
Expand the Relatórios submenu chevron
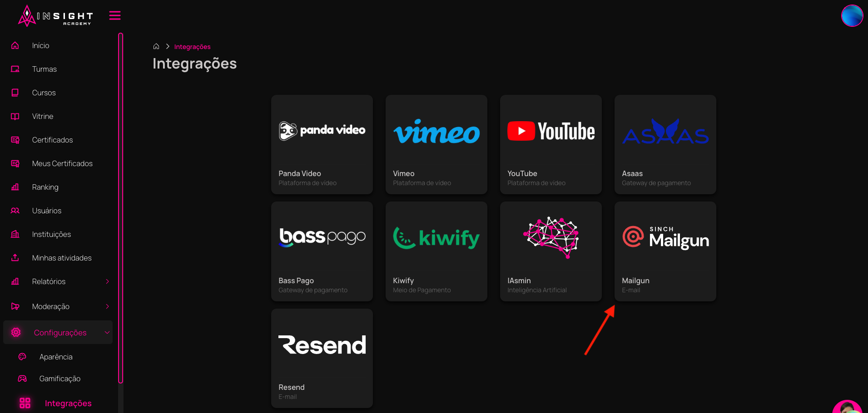click(x=107, y=281)
